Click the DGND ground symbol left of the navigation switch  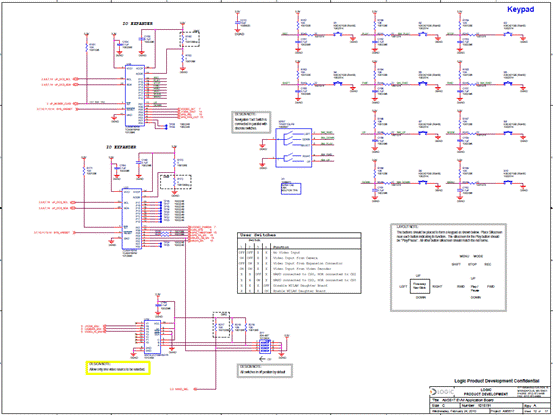pyautogui.click(x=262, y=145)
